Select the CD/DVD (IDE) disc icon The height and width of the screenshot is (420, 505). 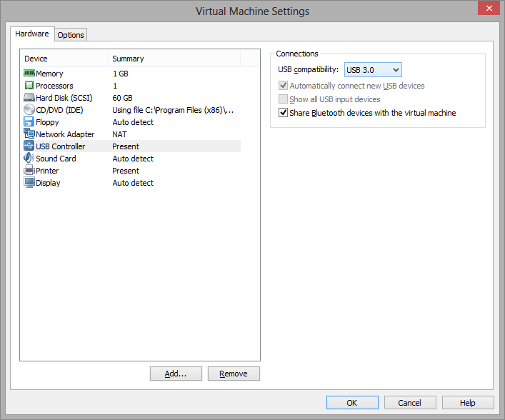29,110
